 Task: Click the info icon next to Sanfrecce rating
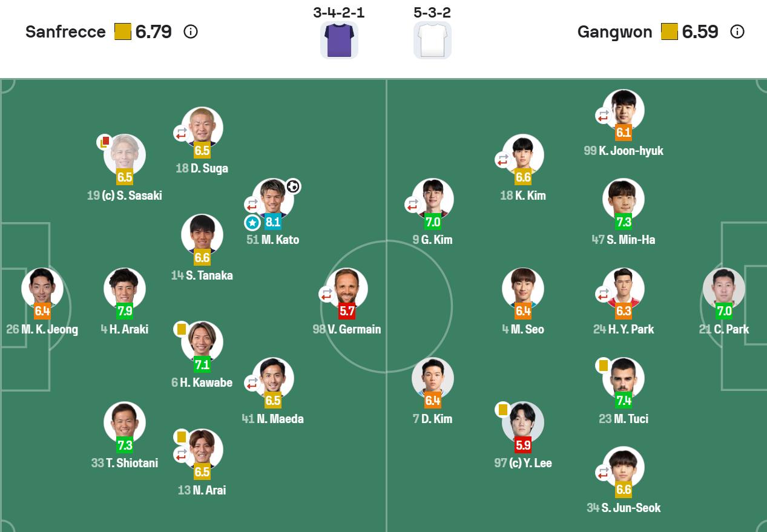click(x=190, y=31)
